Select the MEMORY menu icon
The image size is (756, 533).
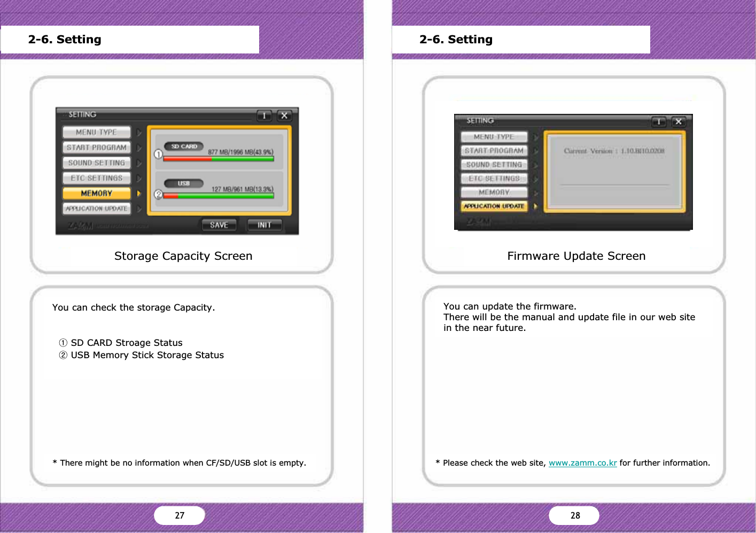(x=97, y=193)
